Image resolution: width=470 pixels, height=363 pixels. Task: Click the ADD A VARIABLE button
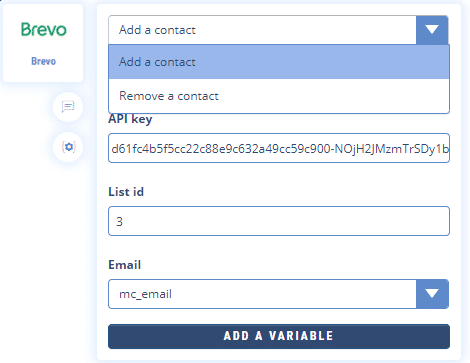click(x=279, y=336)
